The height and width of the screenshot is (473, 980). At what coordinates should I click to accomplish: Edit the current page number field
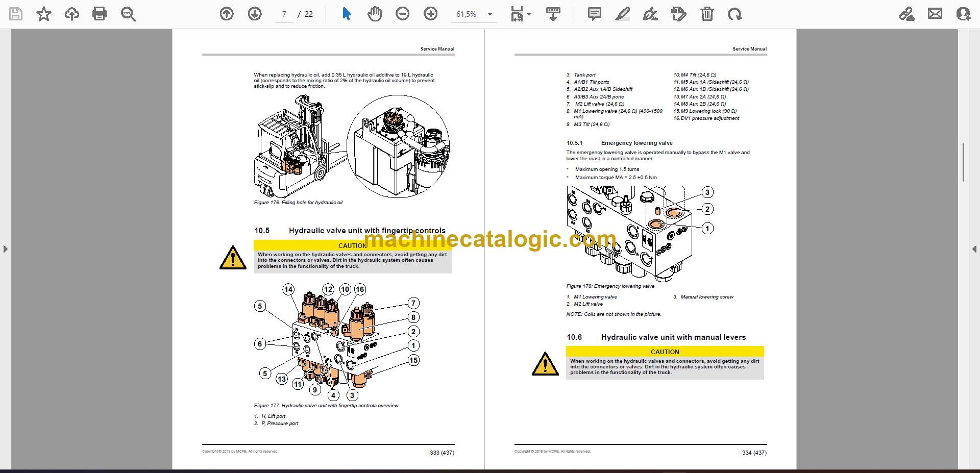pyautogui.click(x=284, y=14)
